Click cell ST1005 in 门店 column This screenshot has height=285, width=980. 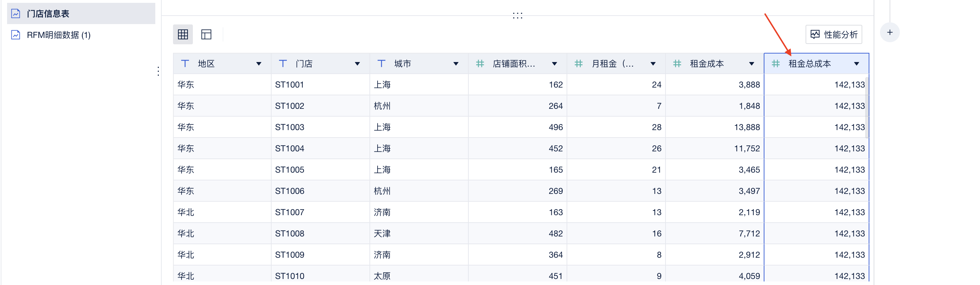pos(320,170)
